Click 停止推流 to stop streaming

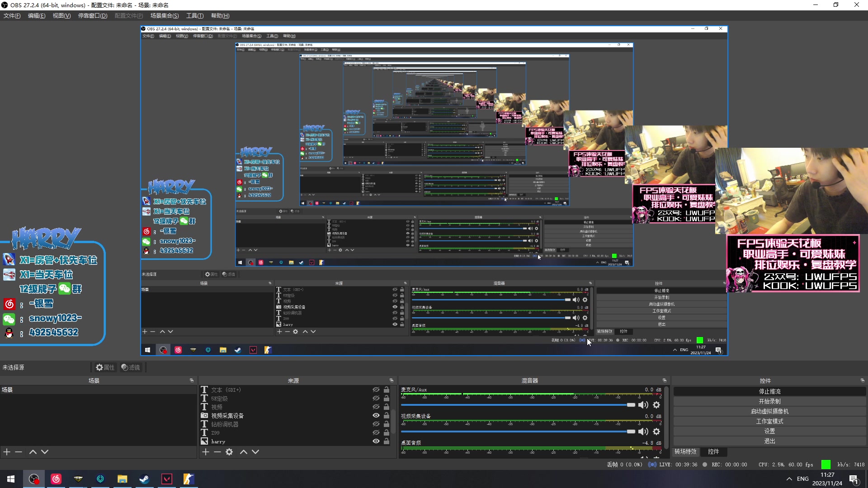pos(769,391)
